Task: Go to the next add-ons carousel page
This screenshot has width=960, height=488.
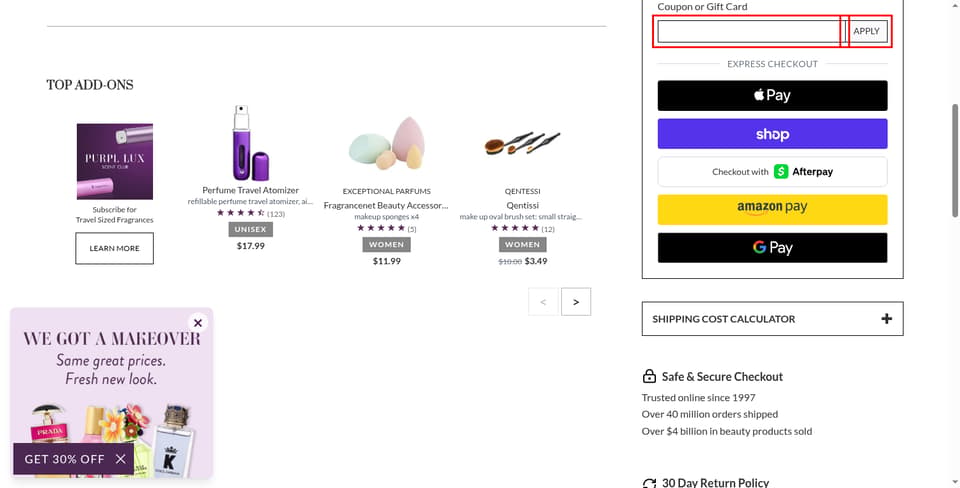Action: 576,302
